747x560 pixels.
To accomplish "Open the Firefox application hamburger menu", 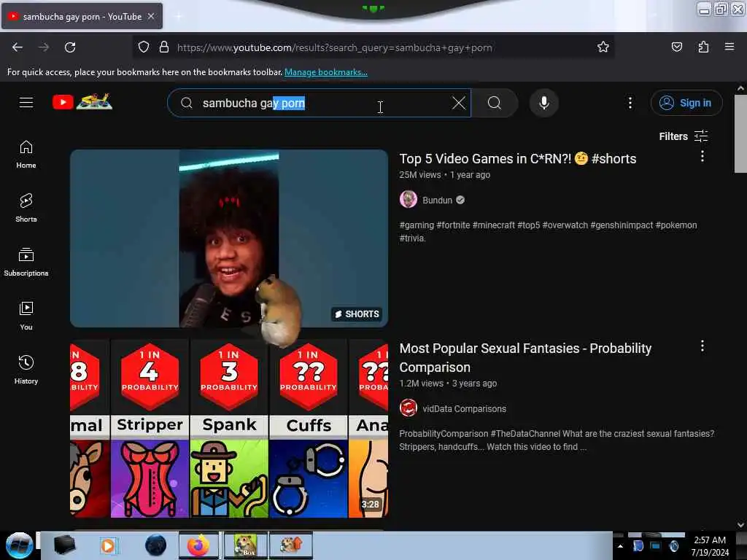I will [x=729, y=47].
